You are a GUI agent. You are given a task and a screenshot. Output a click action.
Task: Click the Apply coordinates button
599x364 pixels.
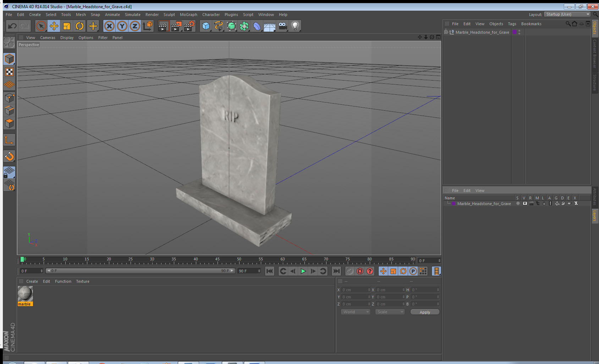point(425,312)
